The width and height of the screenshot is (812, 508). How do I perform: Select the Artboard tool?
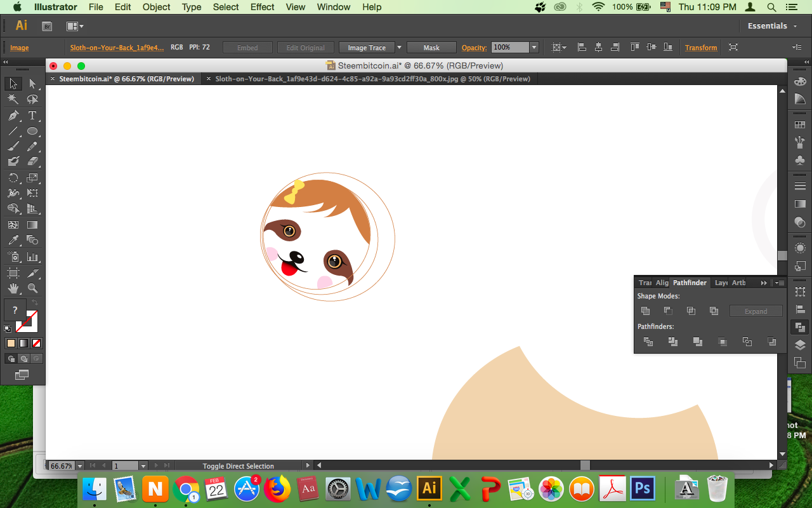tap(13, 273)
